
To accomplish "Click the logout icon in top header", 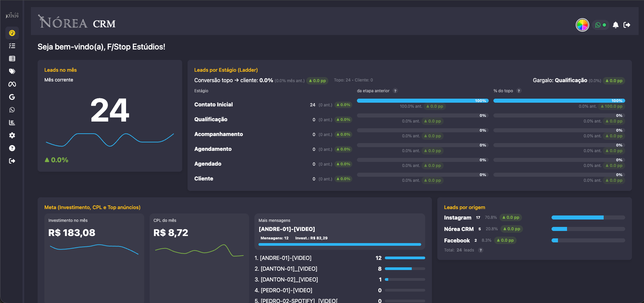I will tap(627, 25).
